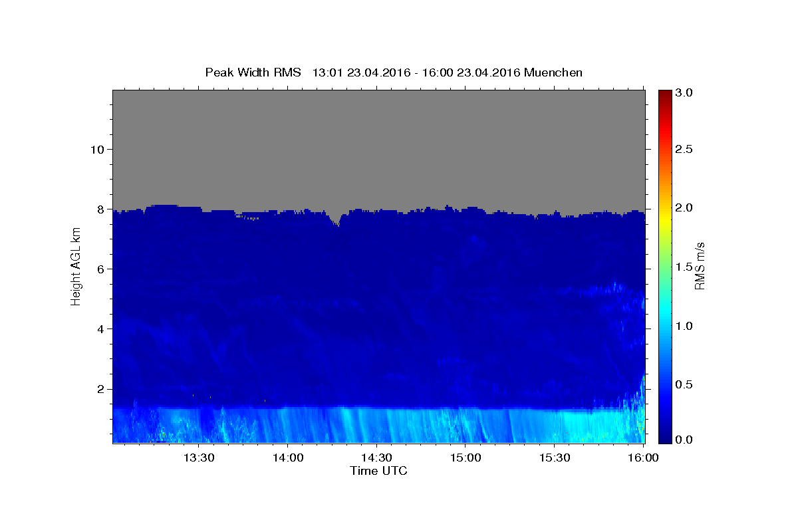
Task: Pick the dark red top of colorbar
Action: pos(664,93)
